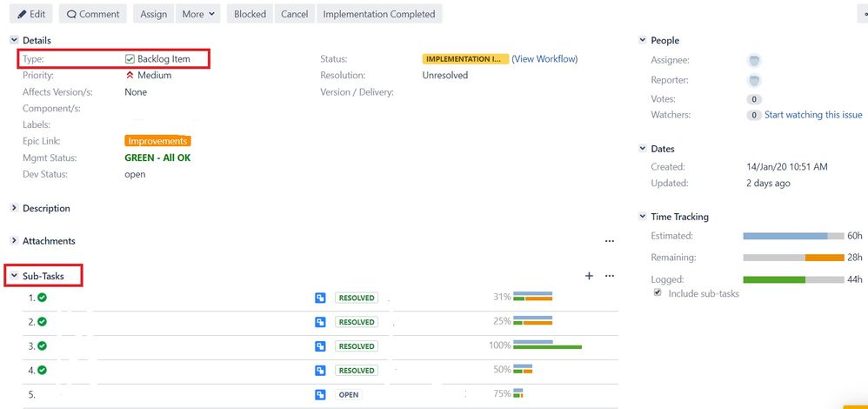
Task: Open the View Workflow link
Action: 544,59
